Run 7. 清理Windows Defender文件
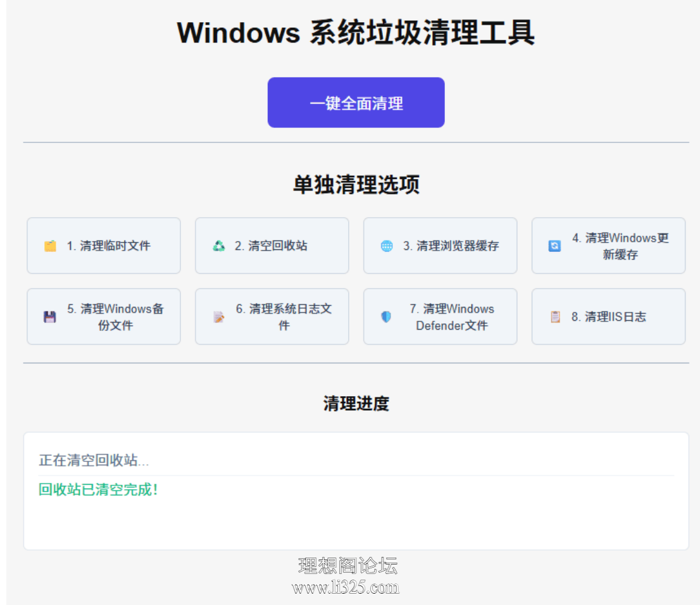Screen dimensions: 700x605 tap(440, 316)
